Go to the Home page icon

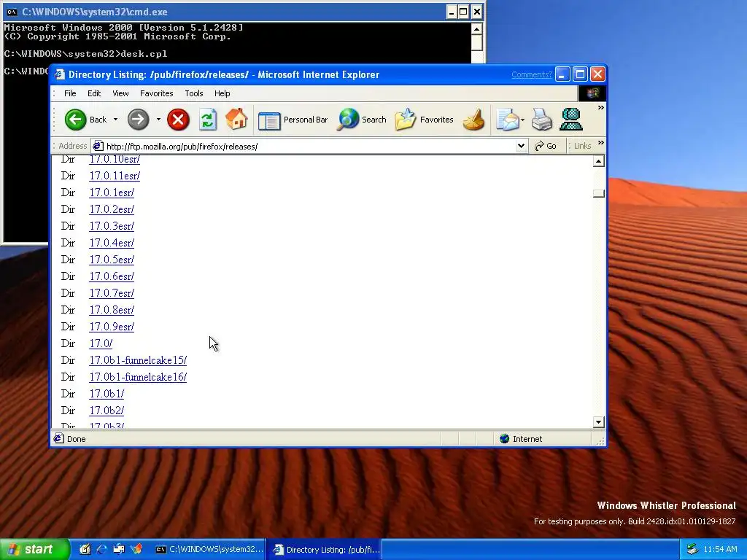pos(236,119)
